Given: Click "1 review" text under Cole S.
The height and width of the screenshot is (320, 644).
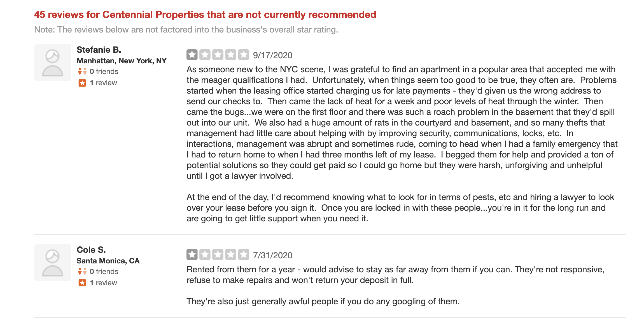Looking at the screenshot, I should coord(103,283).
